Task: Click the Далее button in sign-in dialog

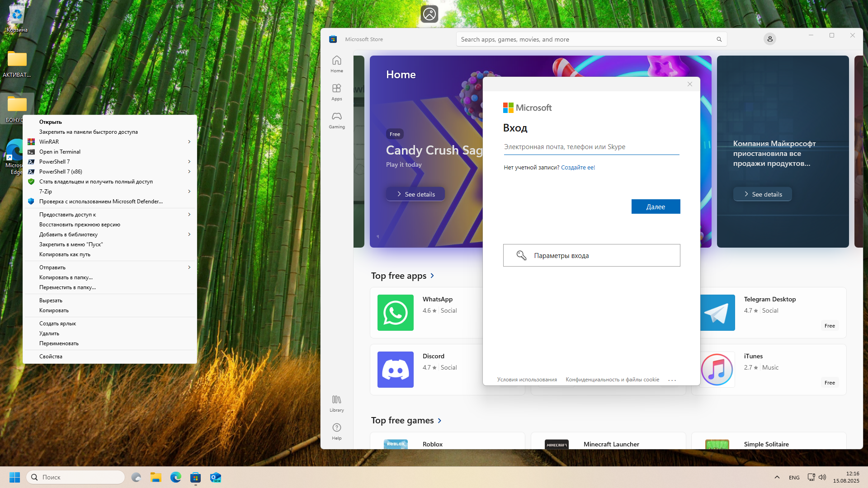Action: coord(656,206)
